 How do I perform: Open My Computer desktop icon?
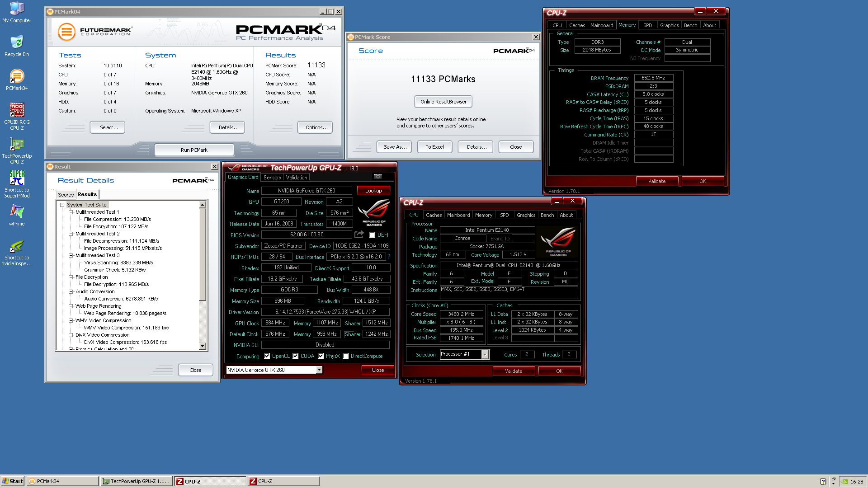tap(17, 13)
